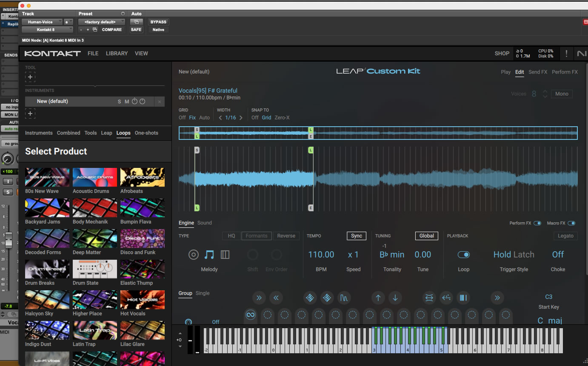Select the One-shot circle type icon
The width and height of the screenshot is (588, 366).
pyautogui.click(x=194, y=255)
